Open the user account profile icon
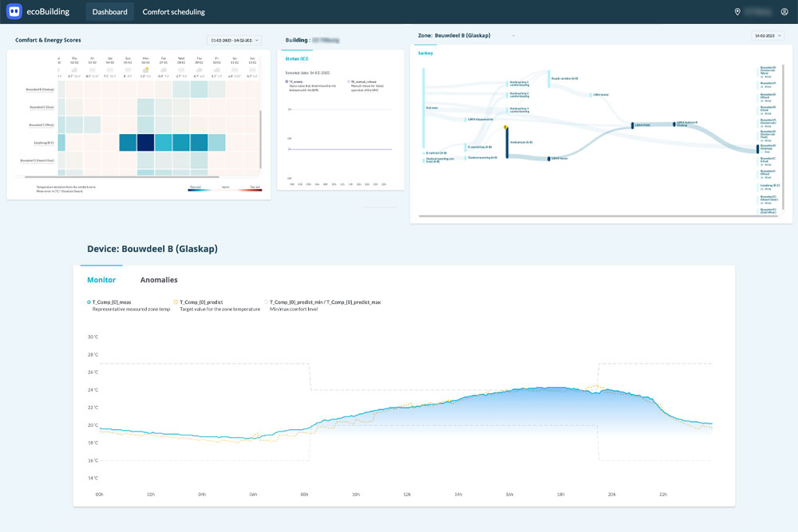 pyautogui.click(x=784, y=12)
